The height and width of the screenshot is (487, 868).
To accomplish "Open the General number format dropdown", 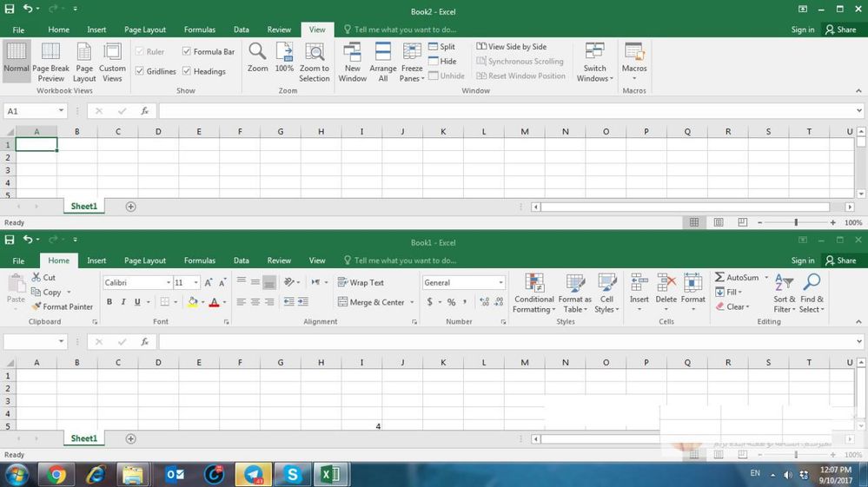I will pyautogui.click(x=500, y=282).
